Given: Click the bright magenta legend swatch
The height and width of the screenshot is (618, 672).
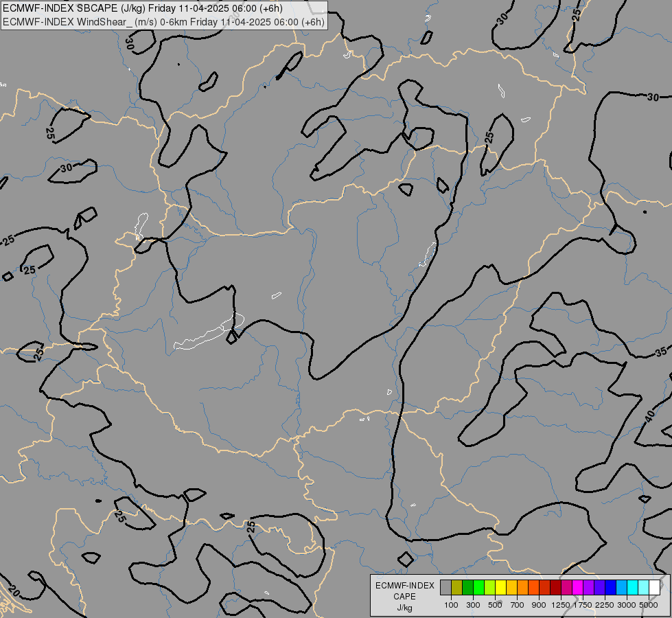Looking at the screenshot, I should (577, 587).
